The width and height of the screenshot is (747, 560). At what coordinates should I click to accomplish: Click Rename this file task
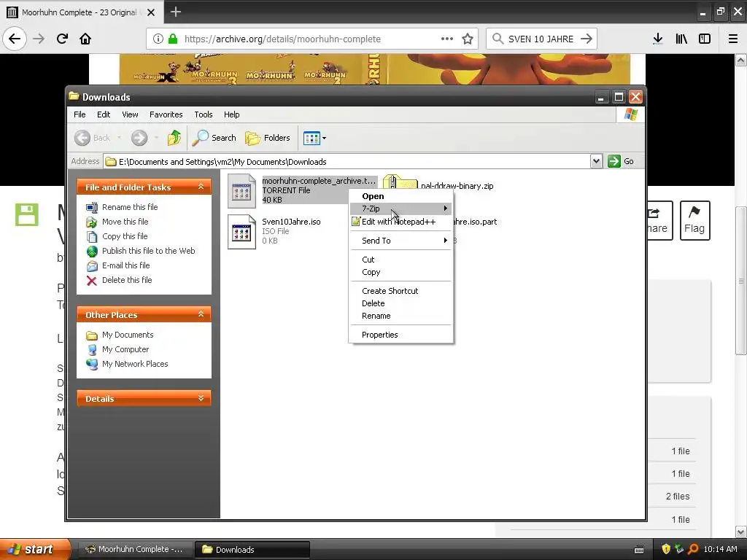coord(122,207)
